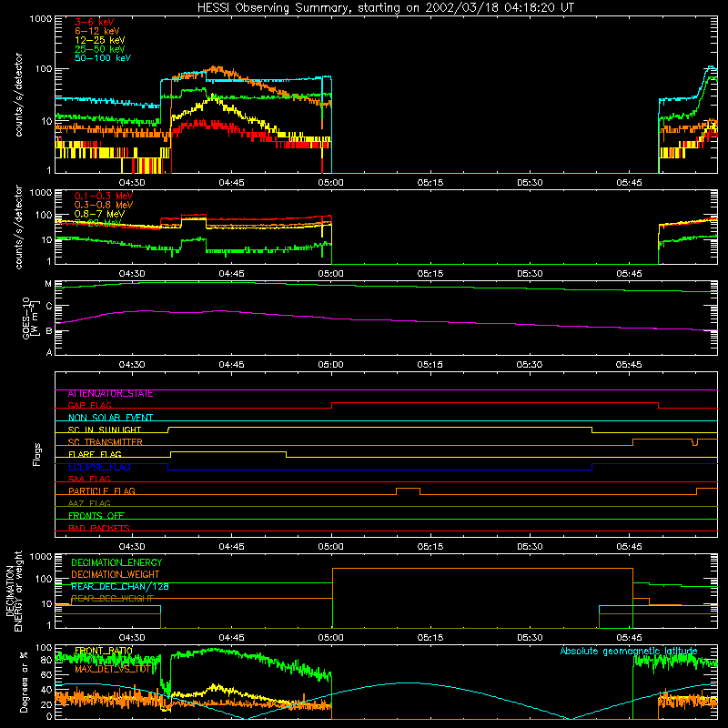This screenshot has width=728, height=728.
Task: Click "05:00" under the keV count panel
Action: click(330, 183)
